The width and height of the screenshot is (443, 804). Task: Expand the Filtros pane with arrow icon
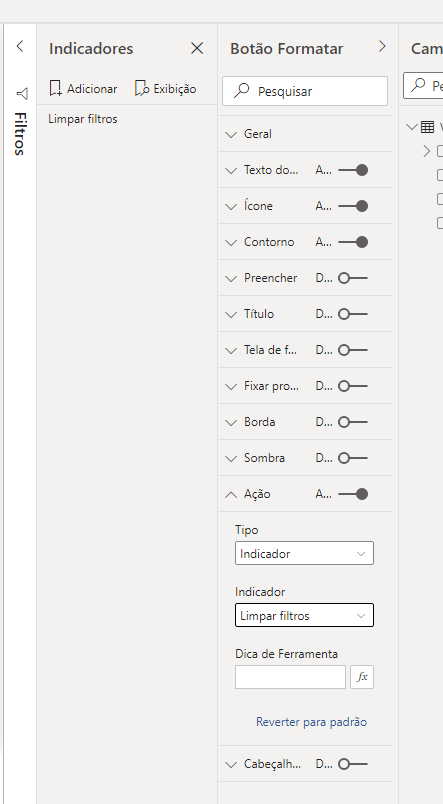click(x=19, y=46)
